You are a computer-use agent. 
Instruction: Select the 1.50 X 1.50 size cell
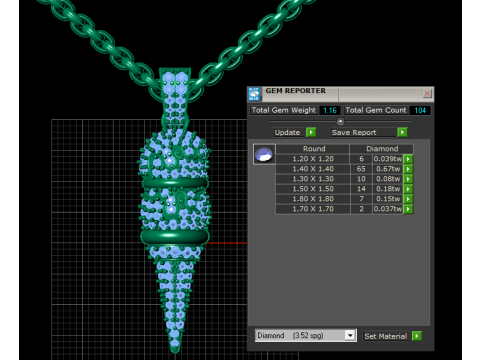click(313, 189)
